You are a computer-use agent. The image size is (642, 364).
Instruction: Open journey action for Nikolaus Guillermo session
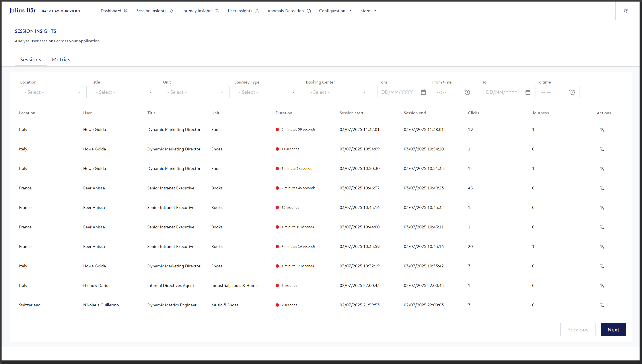click(x=602, y=305)
